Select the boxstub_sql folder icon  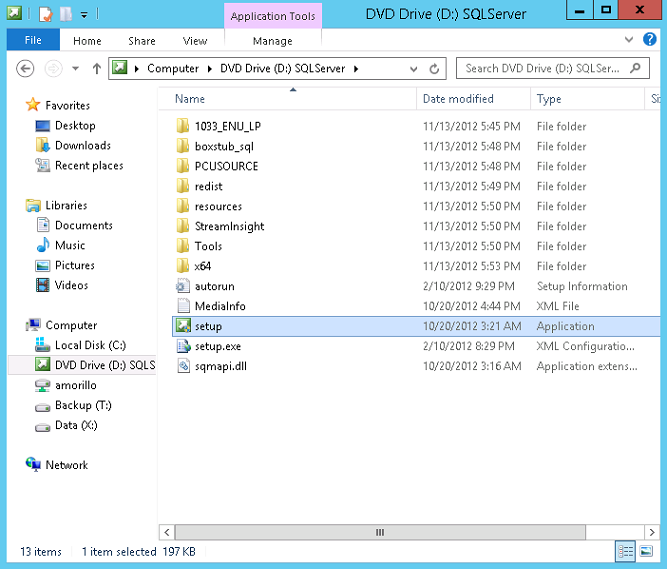coord(182,146)
